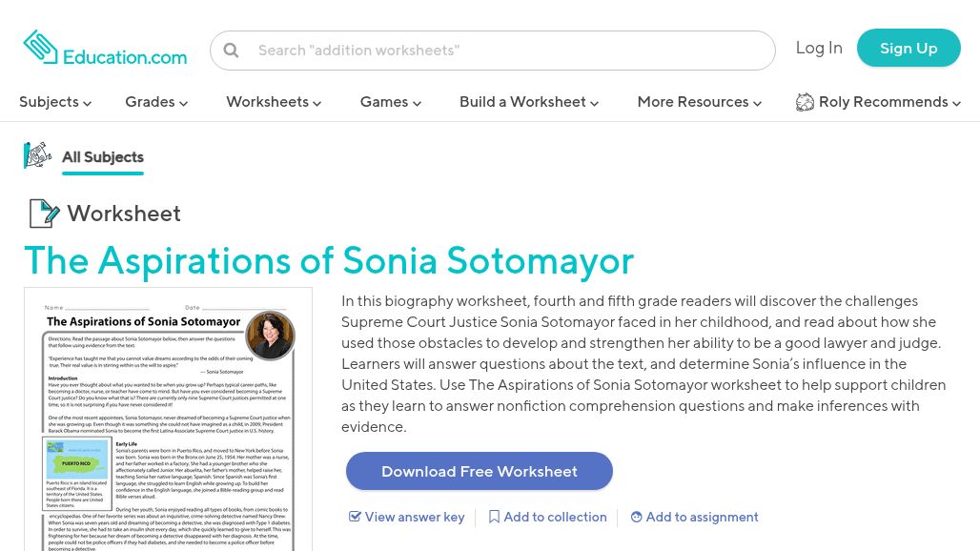Click the Roly mascot icon in the navigation

pyautogui.click(x=805, y=102)
